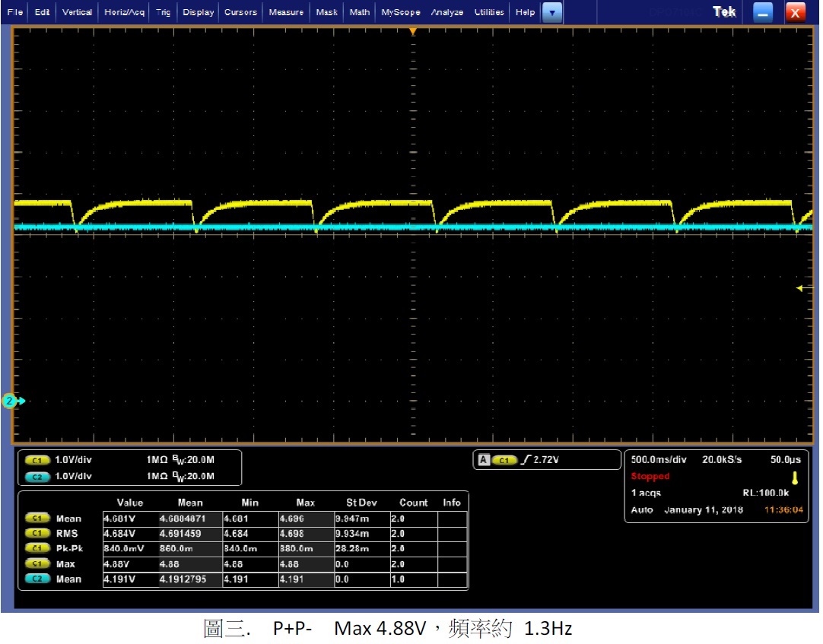This screenshot has width=823, height=644.
Task: Select the C1 channel badge at 1.0V/div
Action: click(37, 460)
